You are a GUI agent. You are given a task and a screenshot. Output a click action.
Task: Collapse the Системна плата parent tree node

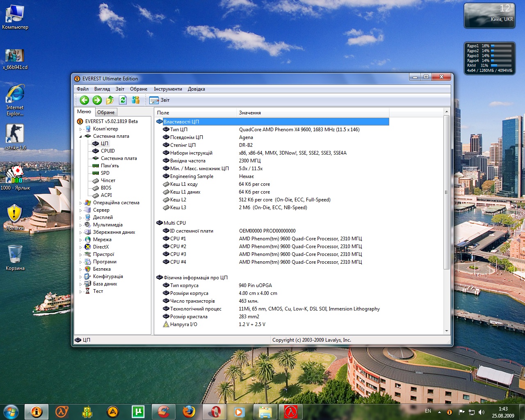[x=80, y=137]
